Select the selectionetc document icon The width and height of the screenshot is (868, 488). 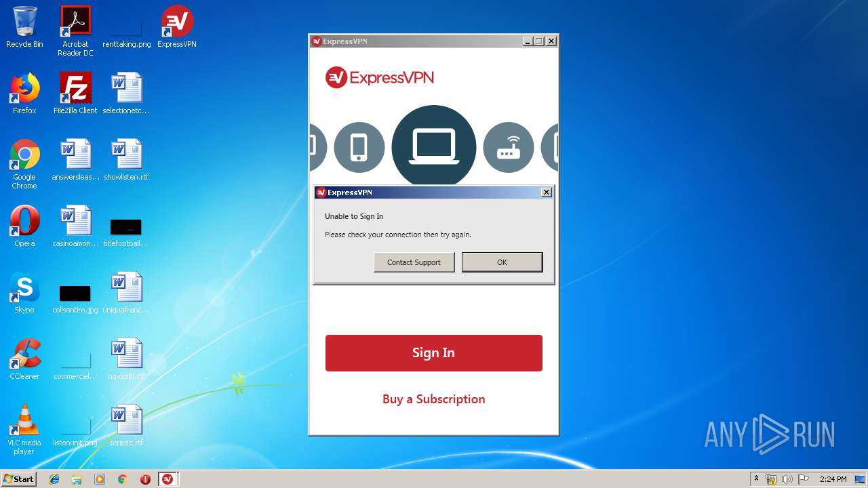click(127, 94)
